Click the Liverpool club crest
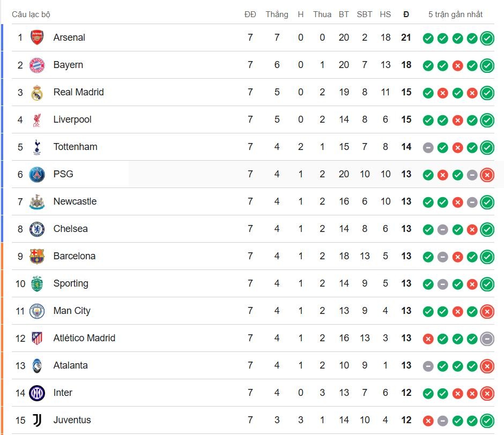This screenshot has width=504, height=435. (x=36, y=119)
